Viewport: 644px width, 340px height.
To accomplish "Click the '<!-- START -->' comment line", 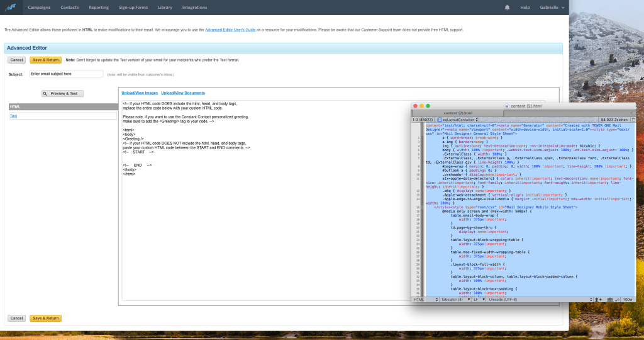I will pos(138,152).
